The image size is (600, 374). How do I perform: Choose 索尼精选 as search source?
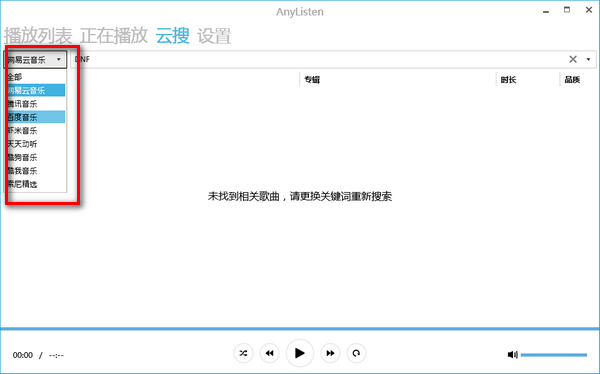tap(35, 184)
